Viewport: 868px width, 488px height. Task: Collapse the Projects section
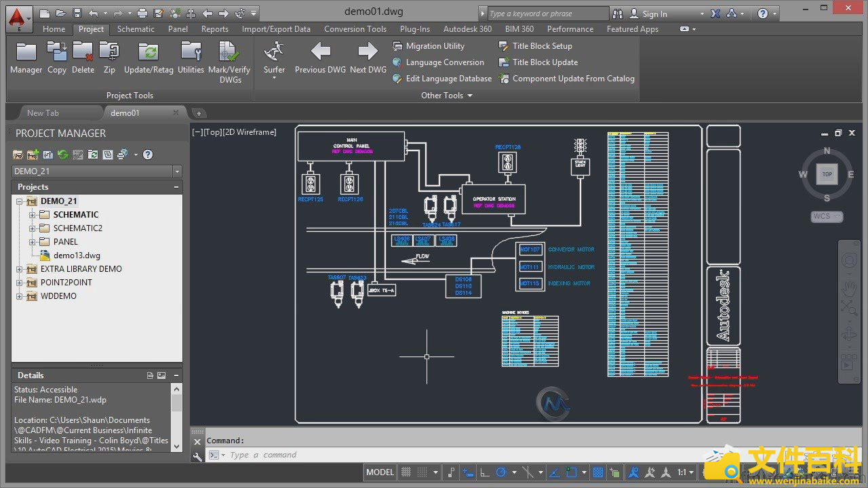point(176,187)
